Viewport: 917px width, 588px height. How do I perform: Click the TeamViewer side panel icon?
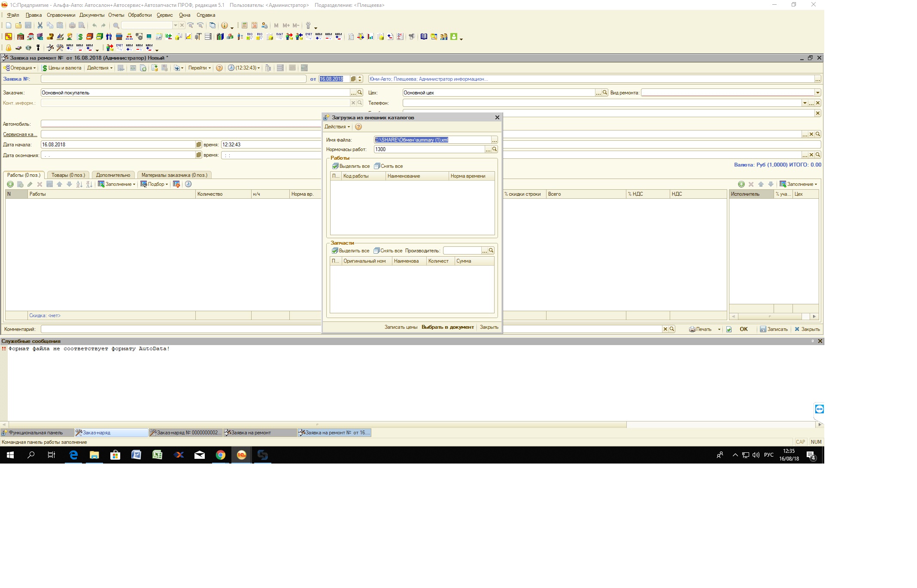coord(819,409)
